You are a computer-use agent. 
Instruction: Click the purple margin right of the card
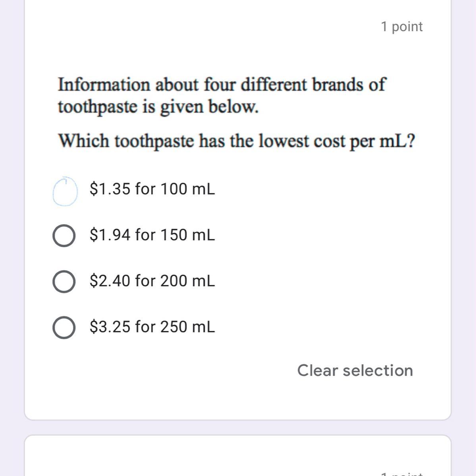(x=464, y=238)
